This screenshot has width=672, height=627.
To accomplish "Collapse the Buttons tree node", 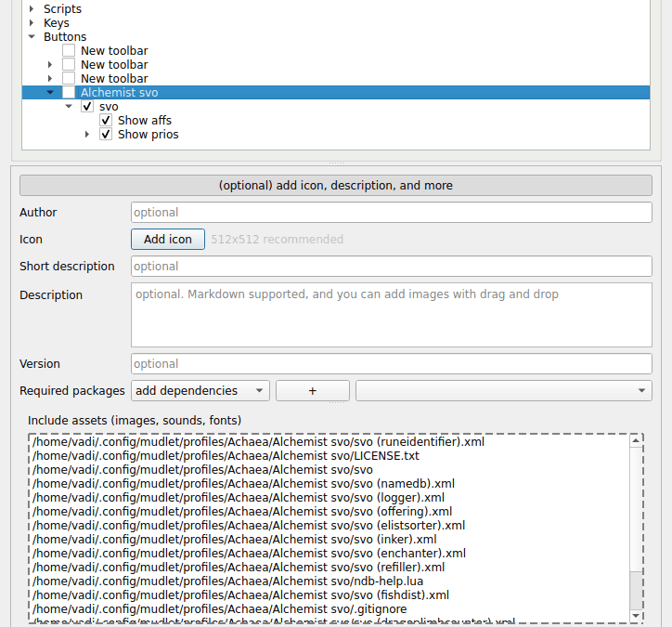I will [x=32, y=36].
